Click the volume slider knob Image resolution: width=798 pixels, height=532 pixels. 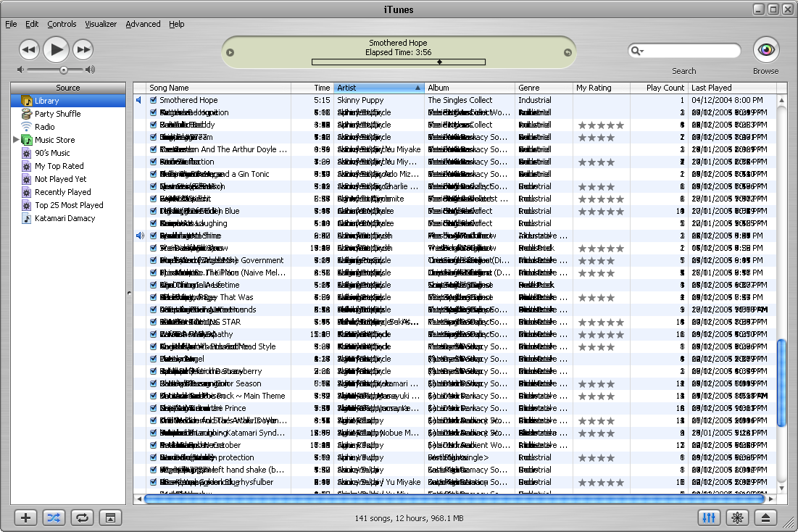pos(64,70)
